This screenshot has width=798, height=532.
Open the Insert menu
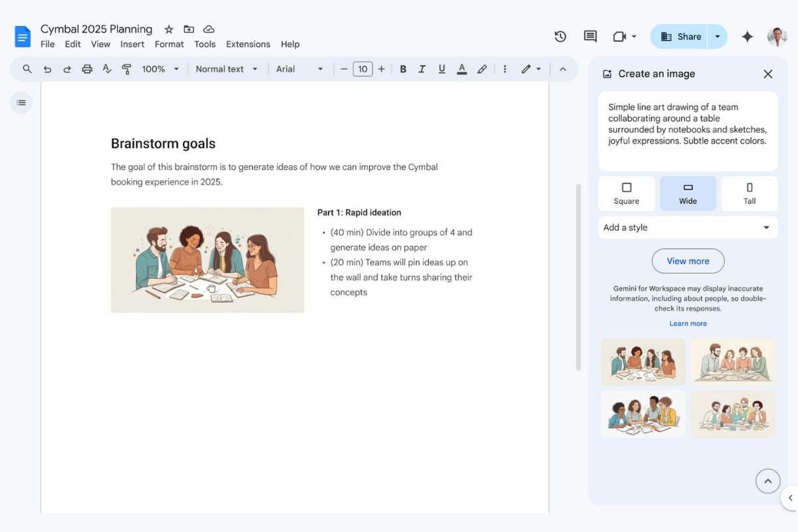(x=132, y=45)
